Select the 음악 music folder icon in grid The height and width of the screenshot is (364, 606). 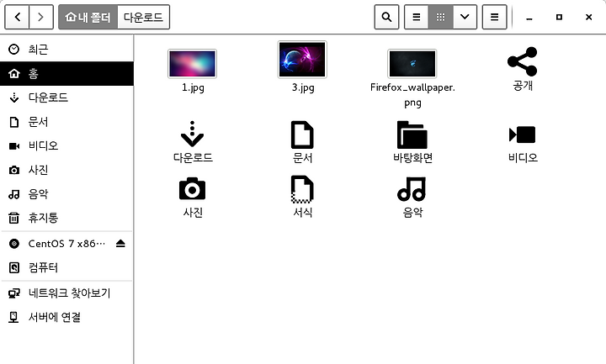(x=412, y=189)
